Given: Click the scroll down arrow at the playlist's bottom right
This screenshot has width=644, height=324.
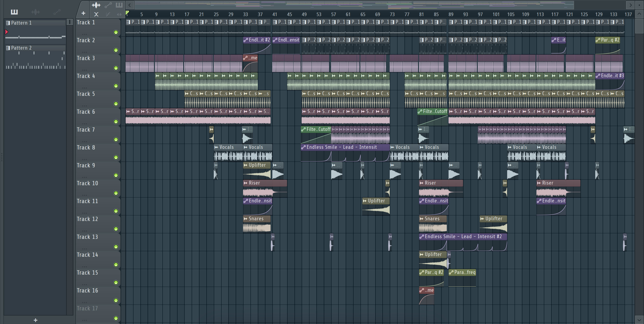Looking at the screenshot, I should [639, 320].
